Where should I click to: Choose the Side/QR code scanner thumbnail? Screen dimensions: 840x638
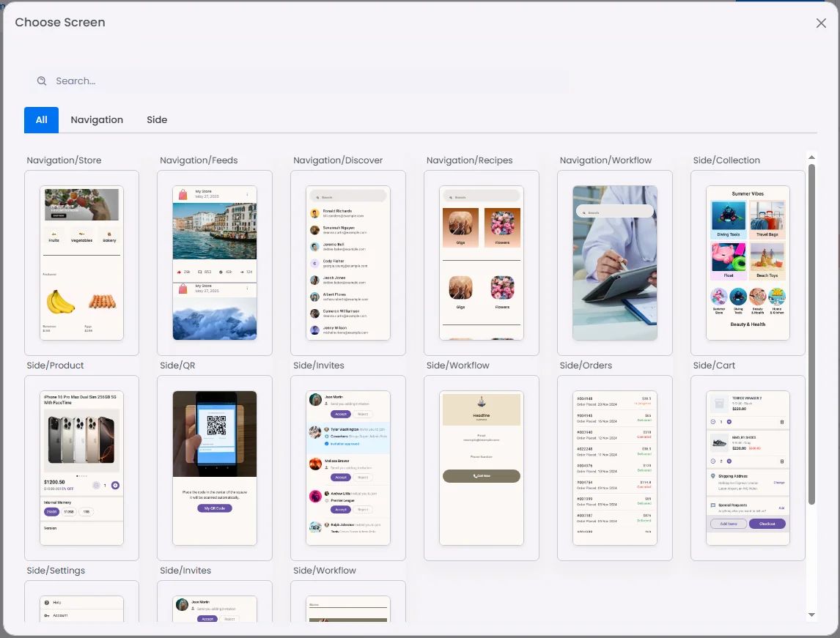point(215,468)
